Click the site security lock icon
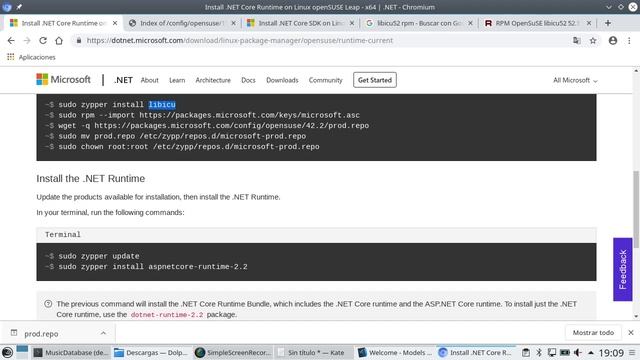This screenshot has height=360, width=640. point(79,40)
